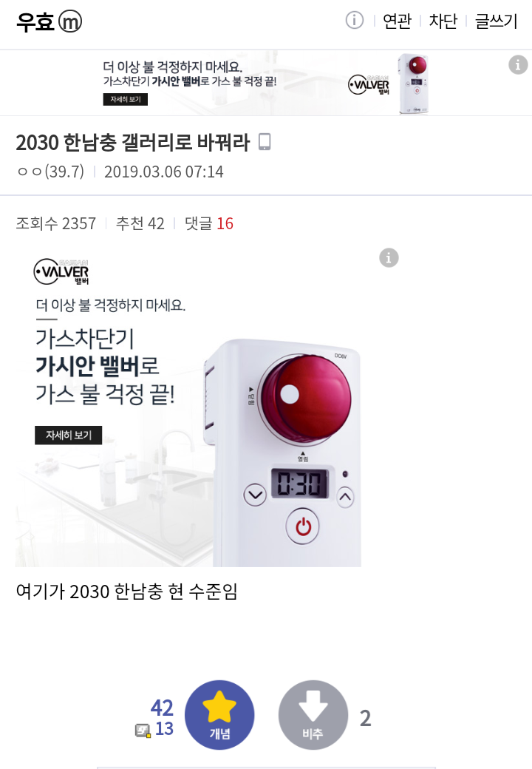Open 글쓰기 to write a post
Viewport: 532px width, 769px height.
pos(497,21)
